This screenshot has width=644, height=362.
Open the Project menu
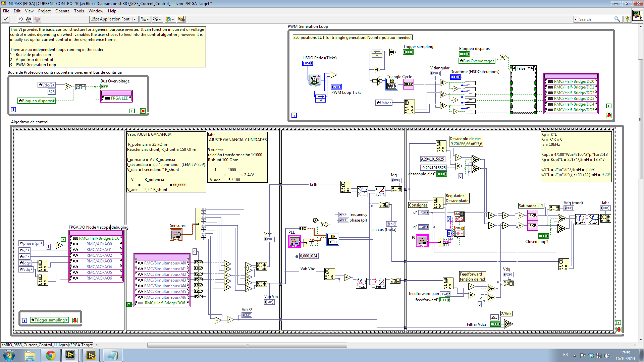pyautogui.click(x=44, y=11)
